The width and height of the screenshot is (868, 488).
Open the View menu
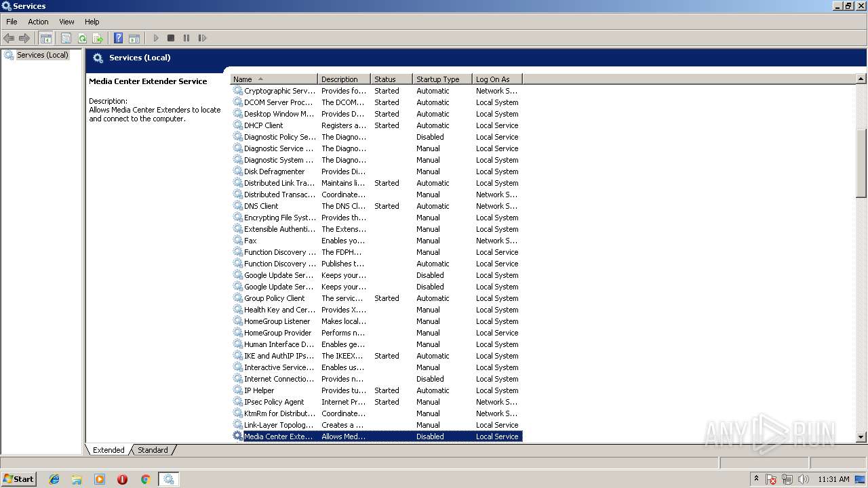(x=66, y=22)
